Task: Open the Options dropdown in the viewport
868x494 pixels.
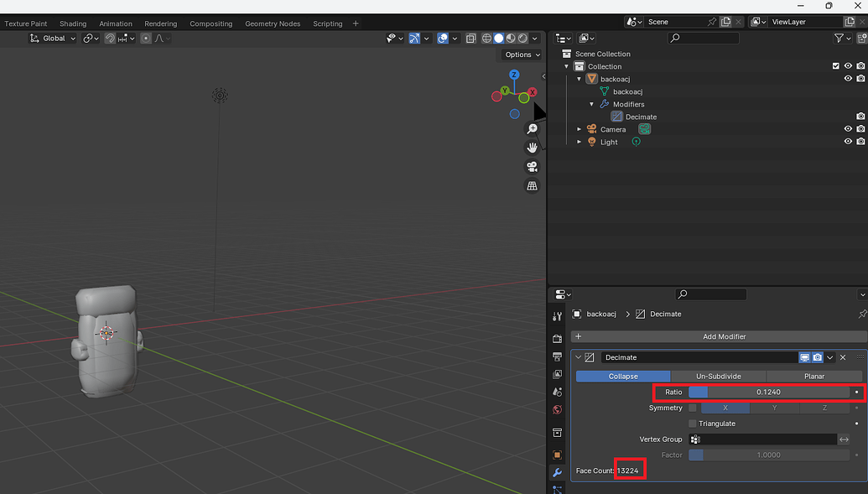Action: (520, 54)
